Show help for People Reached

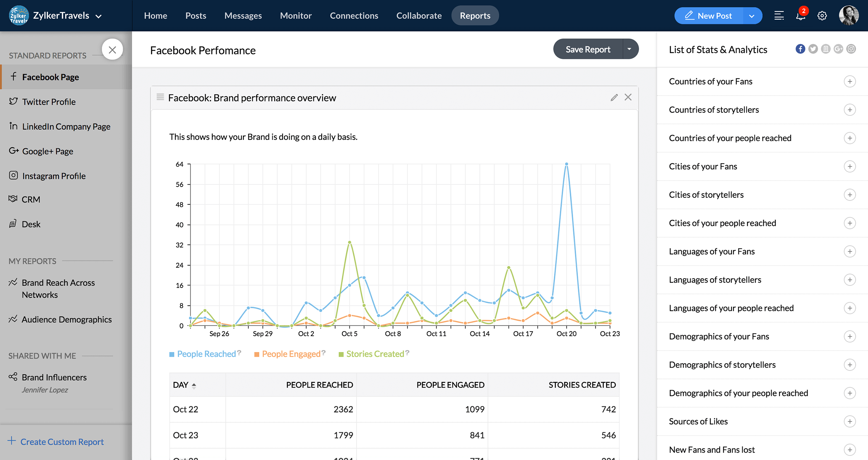click(239, 353)
